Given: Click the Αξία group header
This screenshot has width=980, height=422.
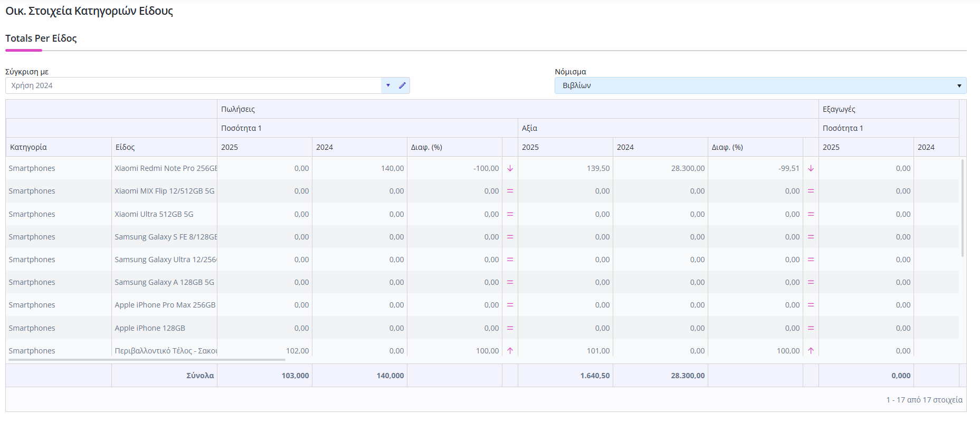Looking at the screenshot, I should 668,128.
